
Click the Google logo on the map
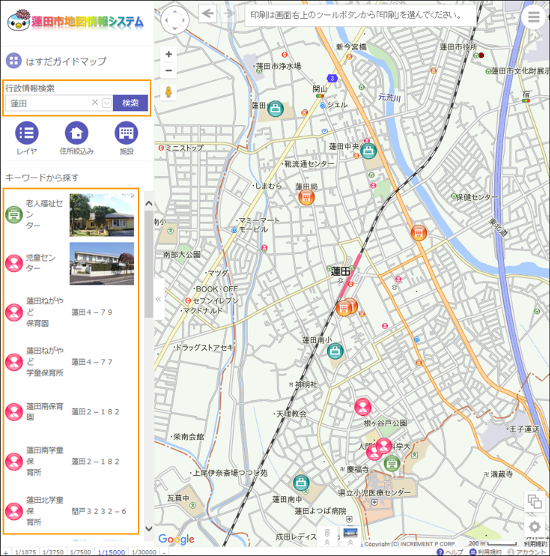(176, 539)
